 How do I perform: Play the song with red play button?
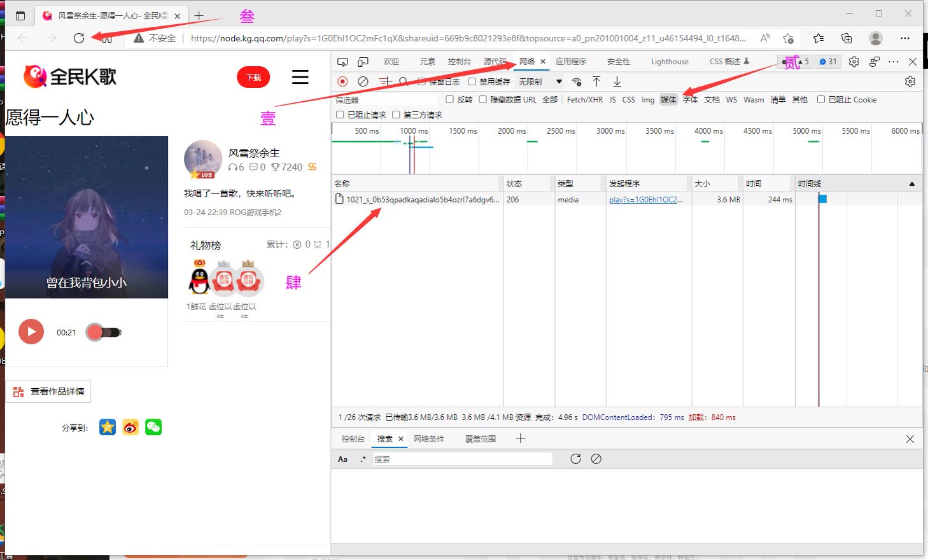point(31,332)
